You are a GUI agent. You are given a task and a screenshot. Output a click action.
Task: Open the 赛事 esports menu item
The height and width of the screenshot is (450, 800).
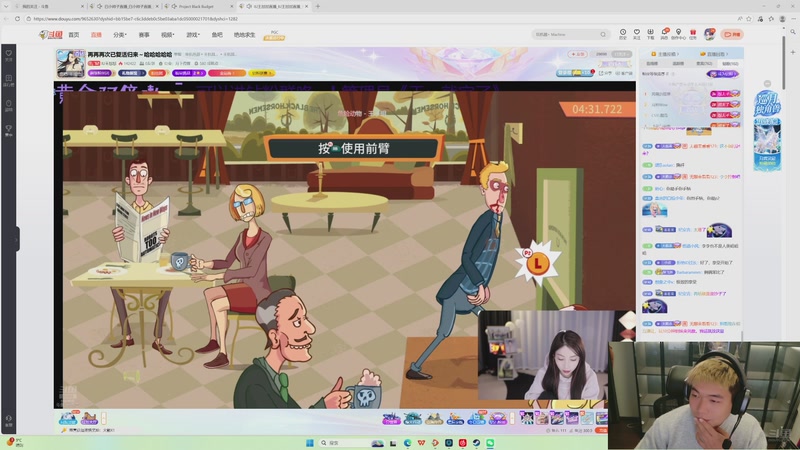click(x=144, y=35)
